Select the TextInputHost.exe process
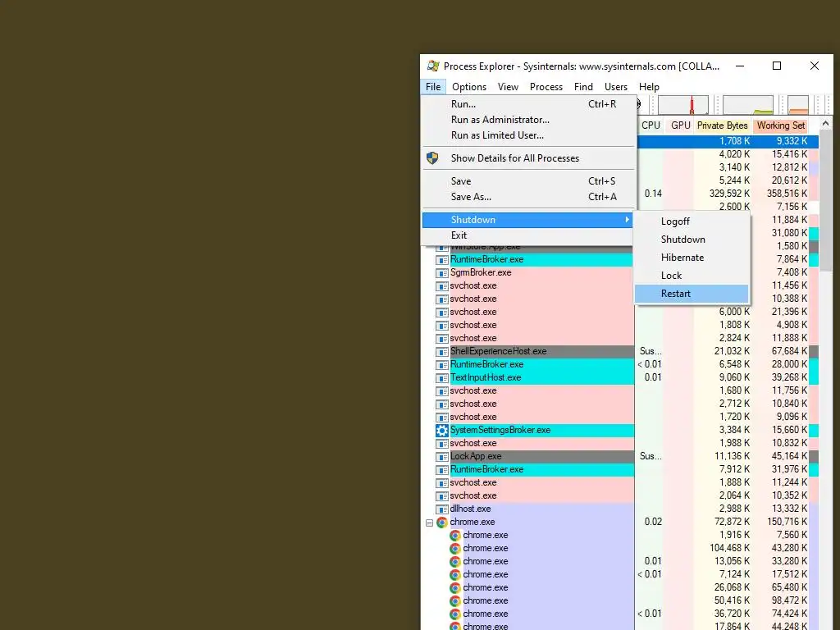This screenshot has width=840, height=630. click(486, 377)
